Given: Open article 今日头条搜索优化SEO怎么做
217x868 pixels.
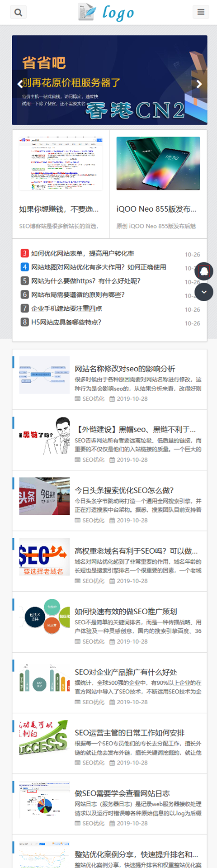Looking at the screenshot, I should pos(124,490).
